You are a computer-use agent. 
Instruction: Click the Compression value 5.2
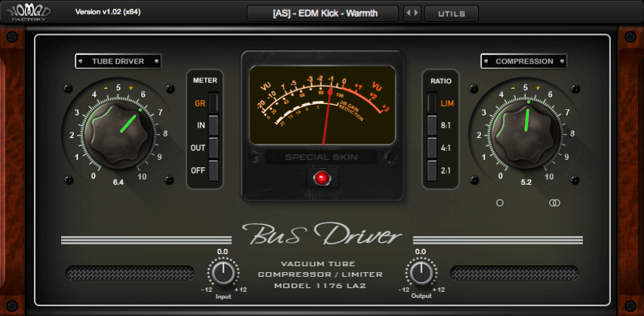point(526,183)
